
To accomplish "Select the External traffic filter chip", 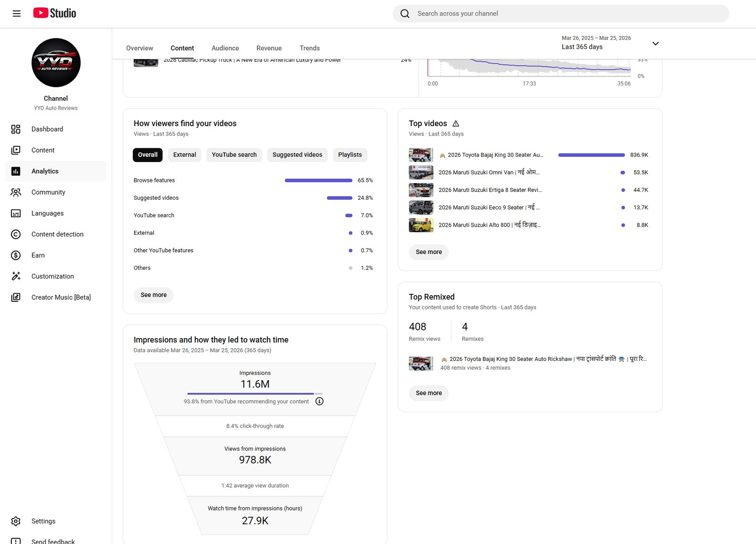I will tap(184, 155).
